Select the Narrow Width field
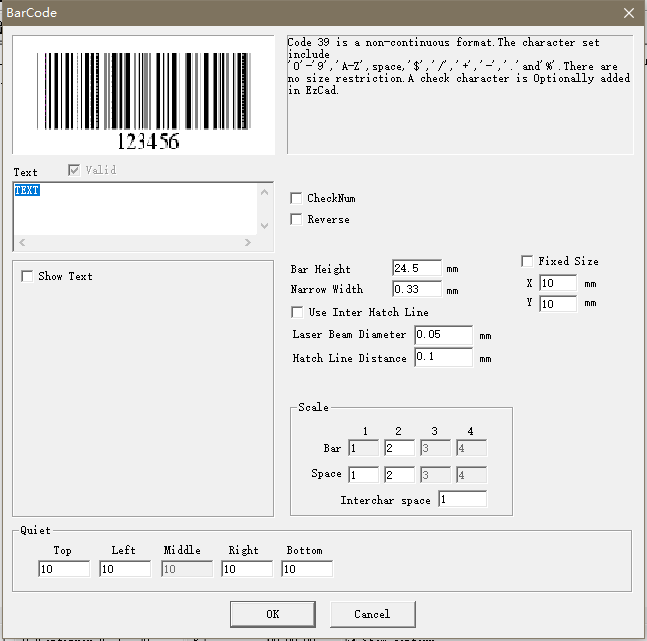This screenshot has height=641, width=647. tap(417, 289)
